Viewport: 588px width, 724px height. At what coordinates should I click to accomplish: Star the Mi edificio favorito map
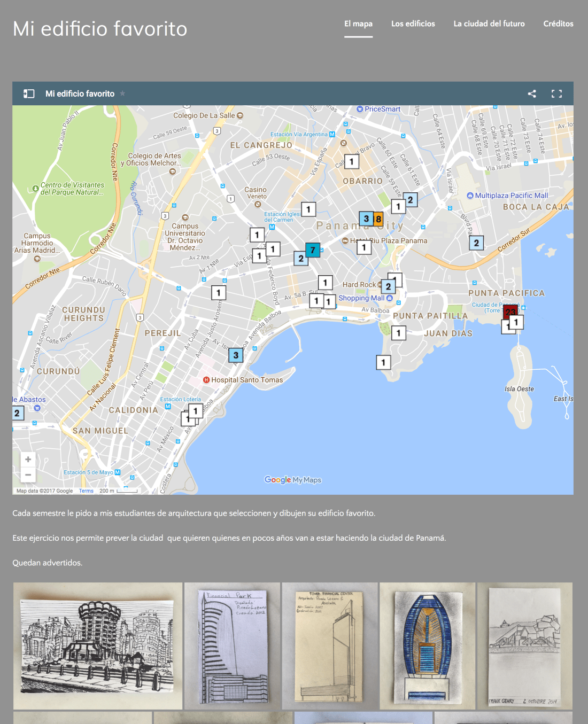pos(122,94)
